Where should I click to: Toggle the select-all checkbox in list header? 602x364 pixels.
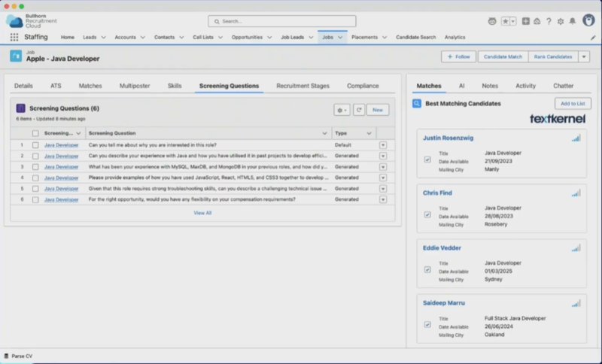coord(35,133)
